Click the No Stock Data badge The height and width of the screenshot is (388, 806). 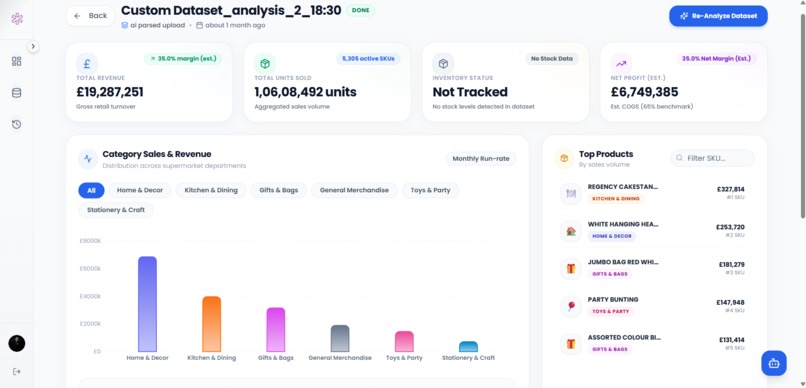(552, 59)
